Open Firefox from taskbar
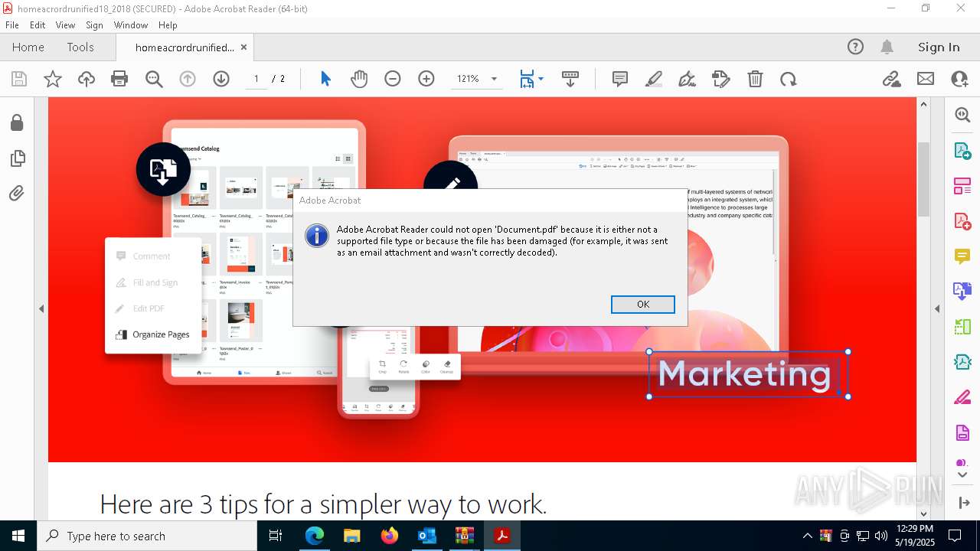Viewport: 980px width, 551px height. (390, 536)
